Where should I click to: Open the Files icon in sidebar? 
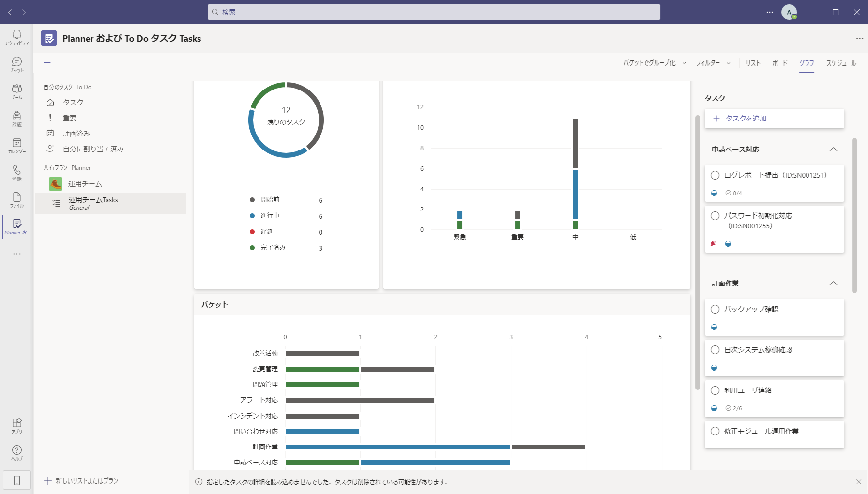(x=17, y=199)
